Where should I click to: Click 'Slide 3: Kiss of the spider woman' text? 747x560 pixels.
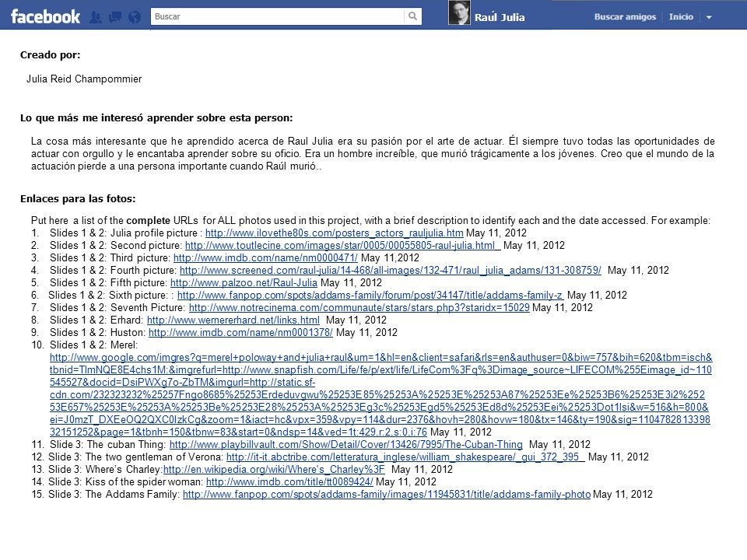click(126, 481)
